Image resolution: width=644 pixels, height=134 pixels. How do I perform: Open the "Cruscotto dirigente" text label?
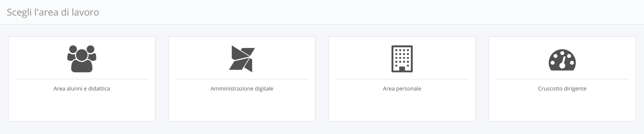click(x=562, y=88)
